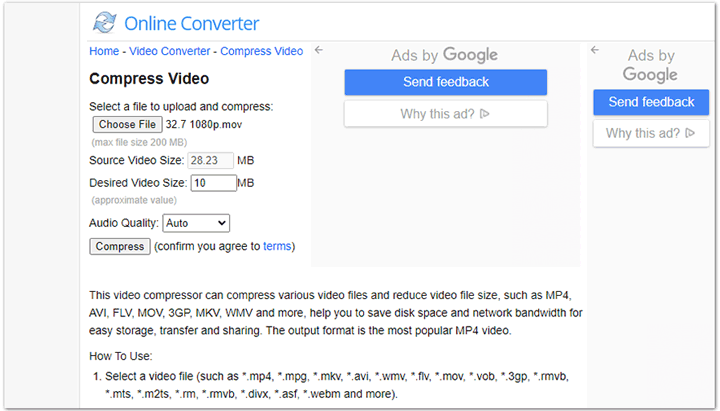Click Send feedback in the center ad
720x411 pixels.
(446, 82)
